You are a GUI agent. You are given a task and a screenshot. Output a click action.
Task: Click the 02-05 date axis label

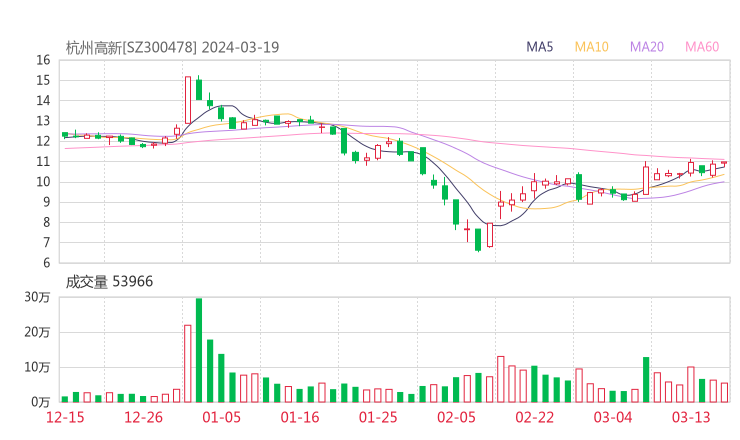click(456, 417)
